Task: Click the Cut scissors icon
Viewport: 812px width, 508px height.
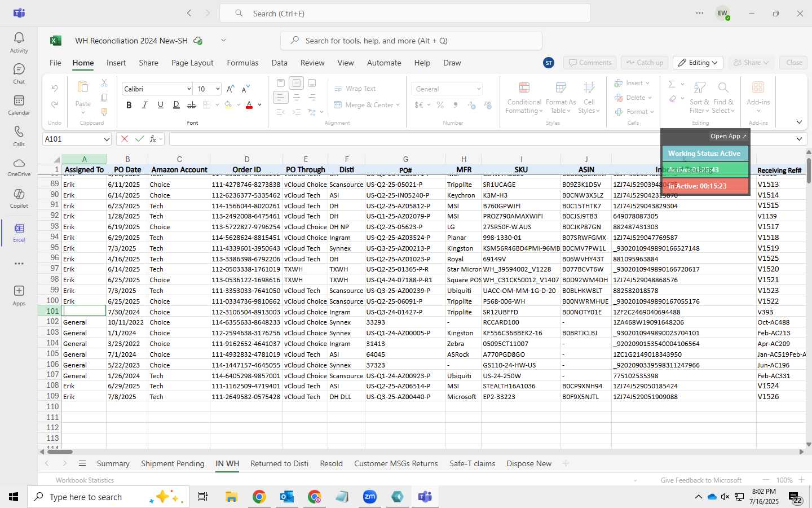Action: pyautogui.click(x=104, y=83)
